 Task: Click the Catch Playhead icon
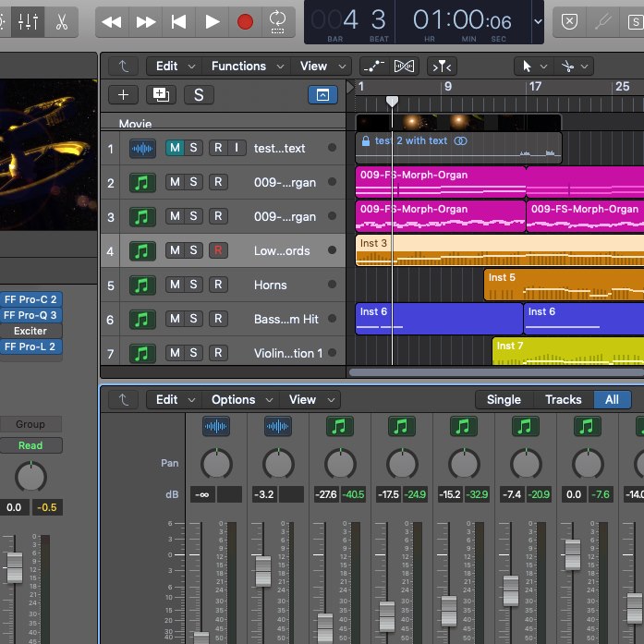pos(442,67)
